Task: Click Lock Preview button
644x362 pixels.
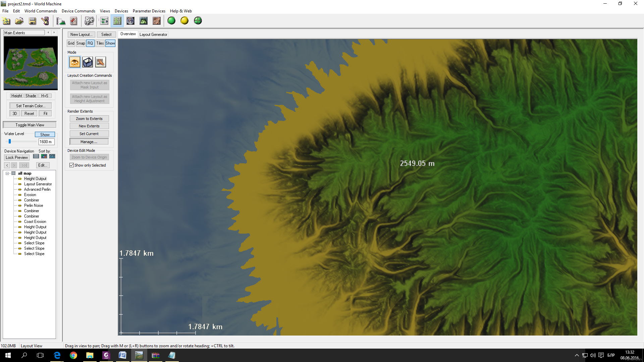Action: click(x=17, y=158)
